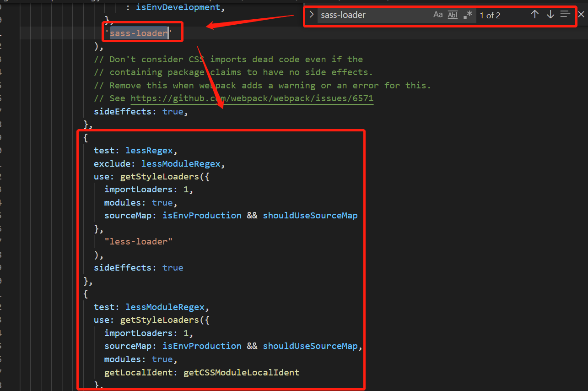Go to previous search match
The height and width of the screenshot is (391, 588).
[534, 14]
